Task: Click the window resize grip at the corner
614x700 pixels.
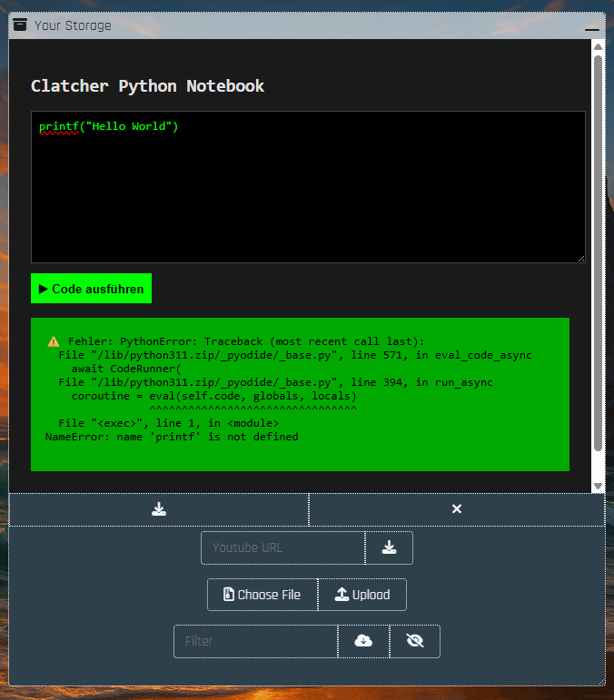Action: point(601,682)
